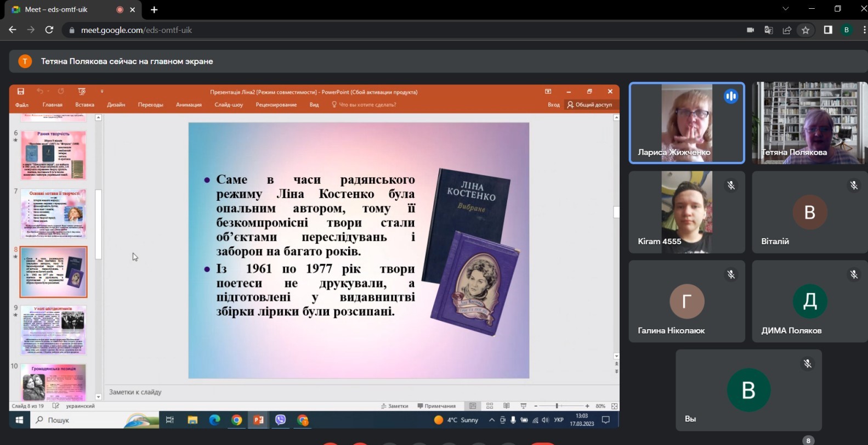Toggle the Примечания comments pane
Image resolution: width=868 pixels, height=445 pixels.
pos(436,406)
